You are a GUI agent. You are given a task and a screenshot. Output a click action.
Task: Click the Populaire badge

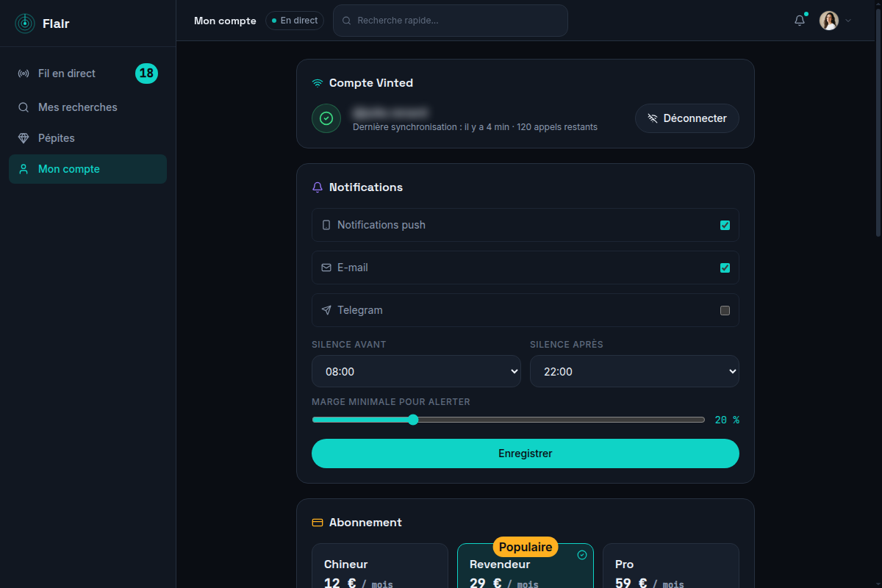tap(526, 547)
